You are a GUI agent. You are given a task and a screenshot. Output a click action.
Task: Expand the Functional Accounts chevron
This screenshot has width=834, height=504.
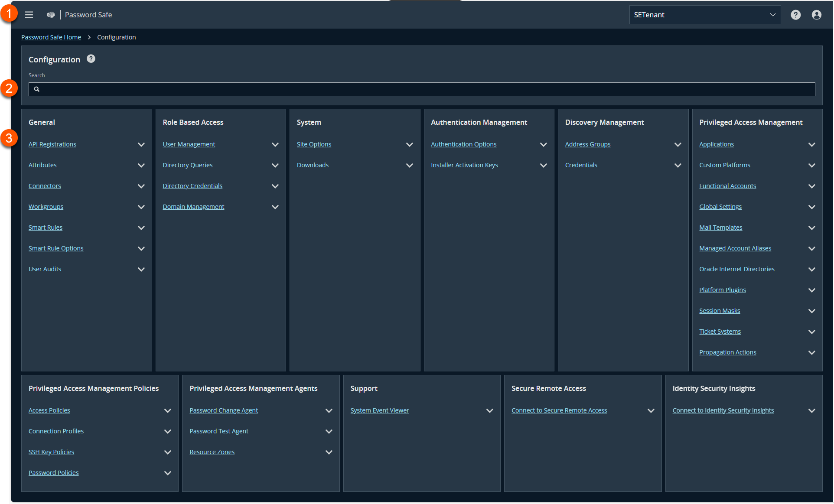coord(811,186)
